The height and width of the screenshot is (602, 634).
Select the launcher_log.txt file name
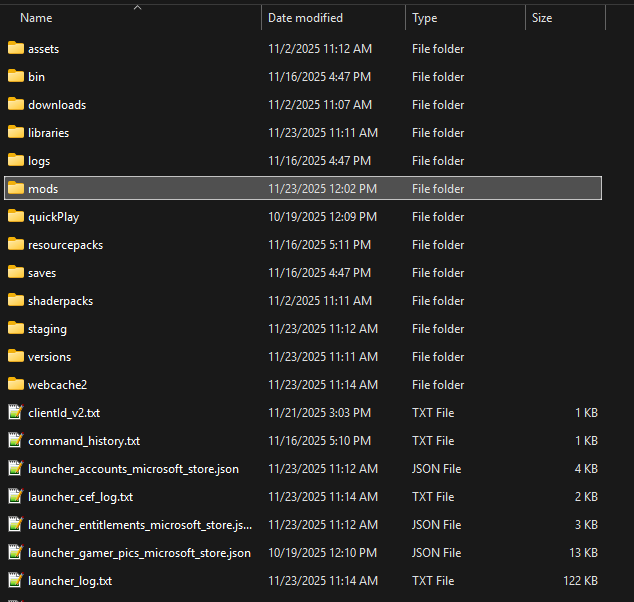(x=70, y=581)
